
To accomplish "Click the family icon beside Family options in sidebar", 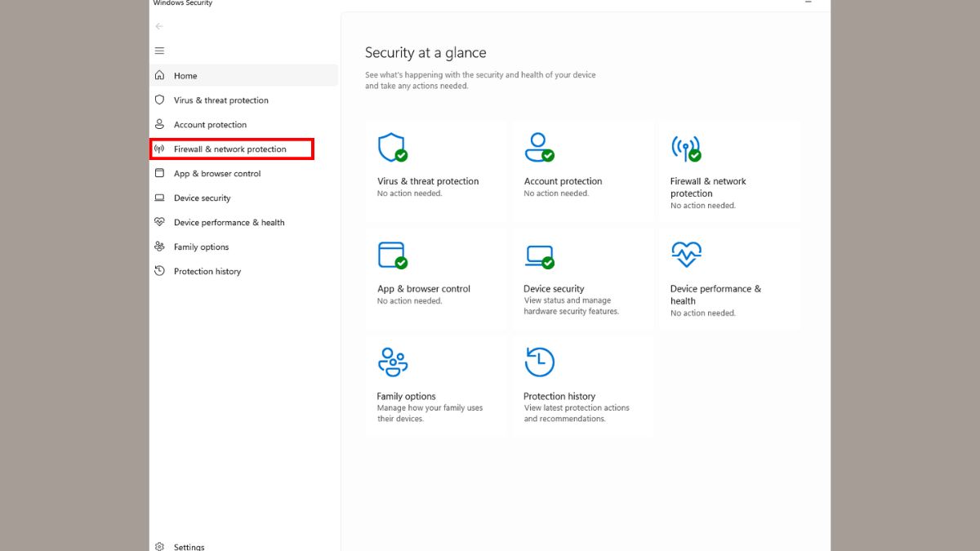I will click(159, 247).
